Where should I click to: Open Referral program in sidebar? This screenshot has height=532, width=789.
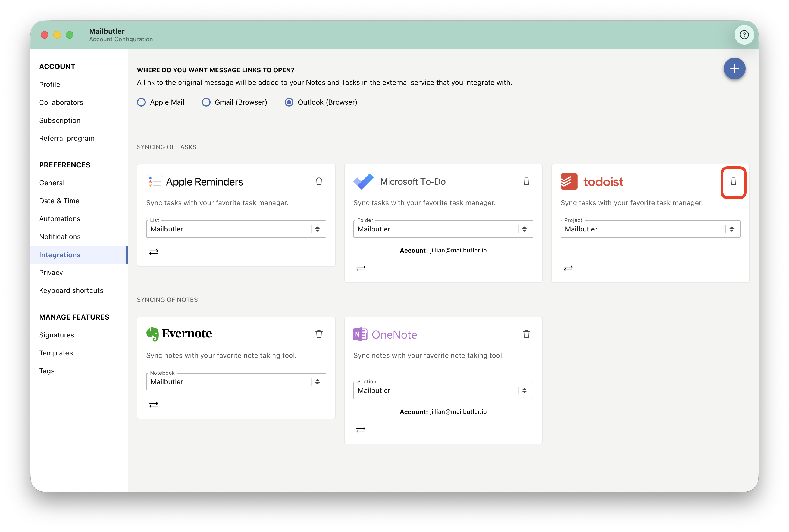click(x=67, y=138)
